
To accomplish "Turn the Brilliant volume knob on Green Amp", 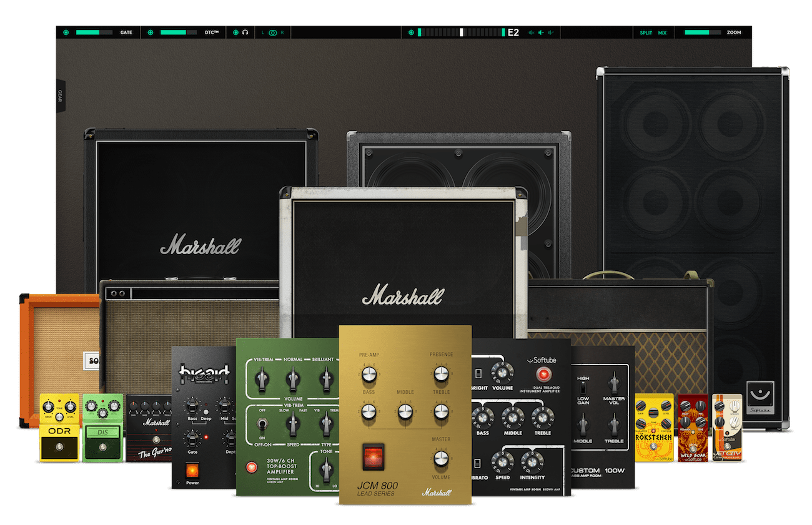I will [325, 378].
